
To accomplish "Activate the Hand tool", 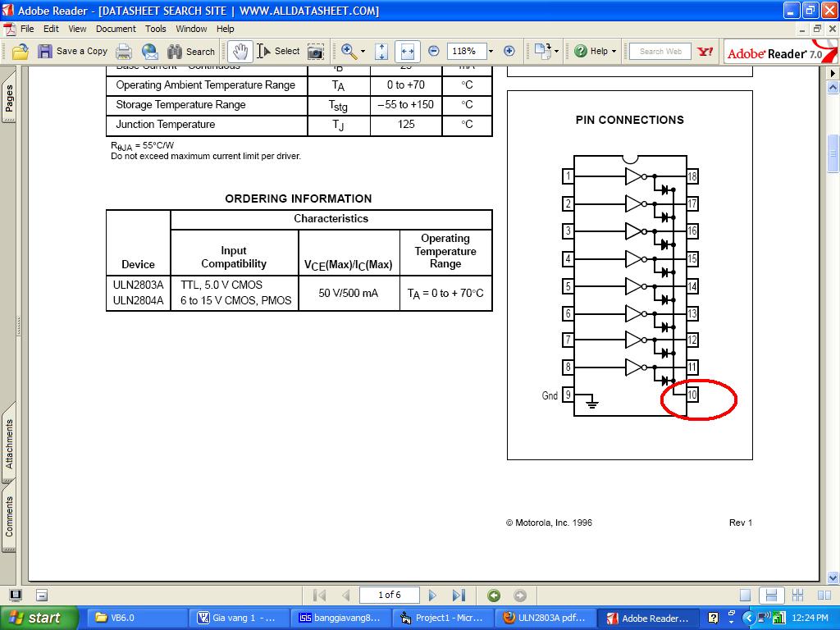I will point(240,52).
